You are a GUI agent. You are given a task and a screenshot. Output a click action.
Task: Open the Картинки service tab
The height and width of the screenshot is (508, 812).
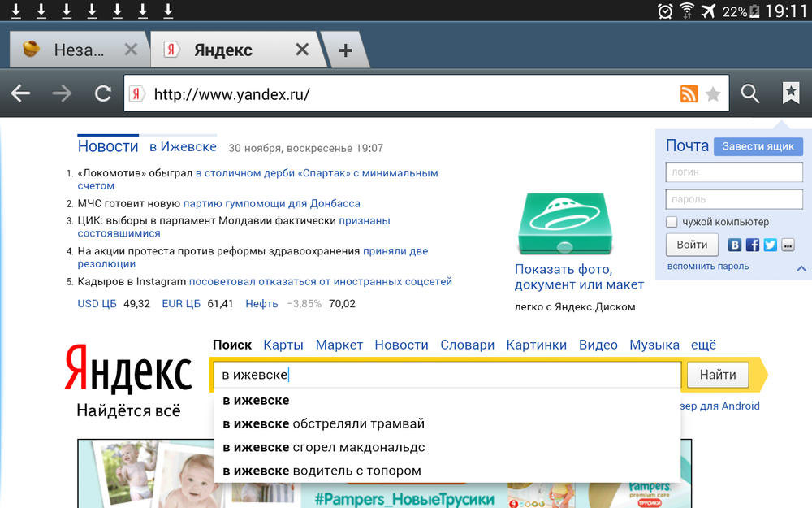coord(537,345)
